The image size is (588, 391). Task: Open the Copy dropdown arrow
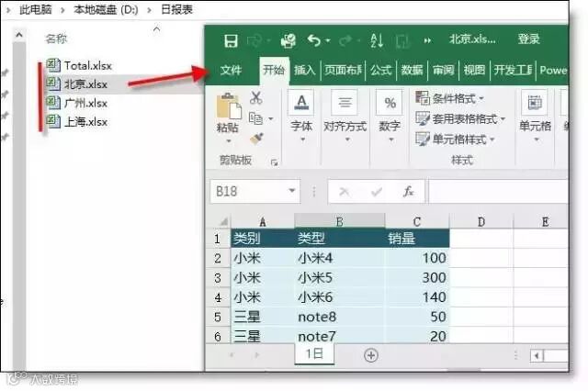pos(271,119)
